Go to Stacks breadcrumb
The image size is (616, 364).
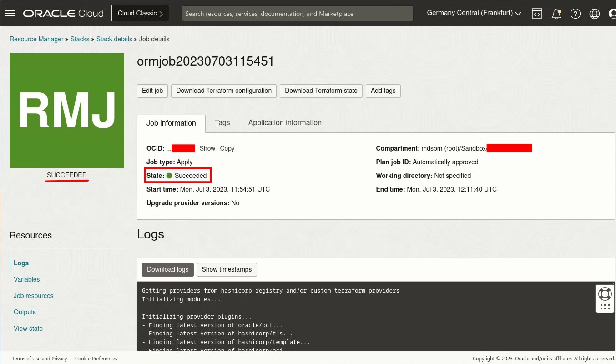tap(80, 39)
